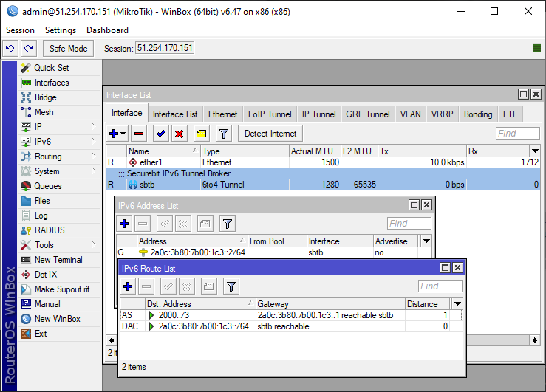Open column dropdown in IPv6 Route List

pos(457,304)
